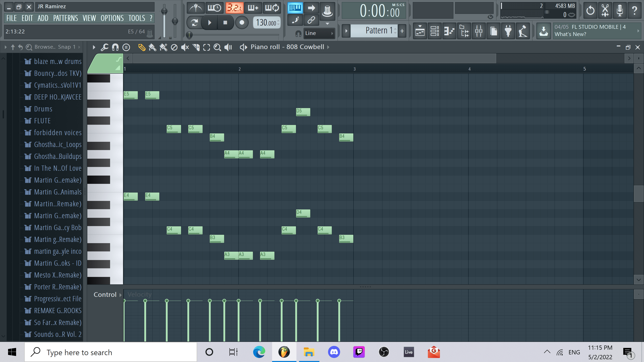
Task: Open the TOOLS menu
Action: [x=136, y=18]
